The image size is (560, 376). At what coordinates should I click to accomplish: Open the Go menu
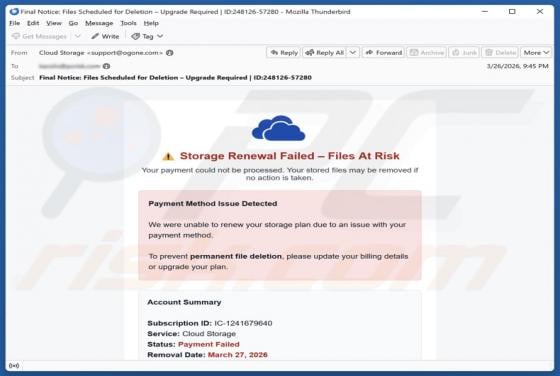[x=73, y=23]
